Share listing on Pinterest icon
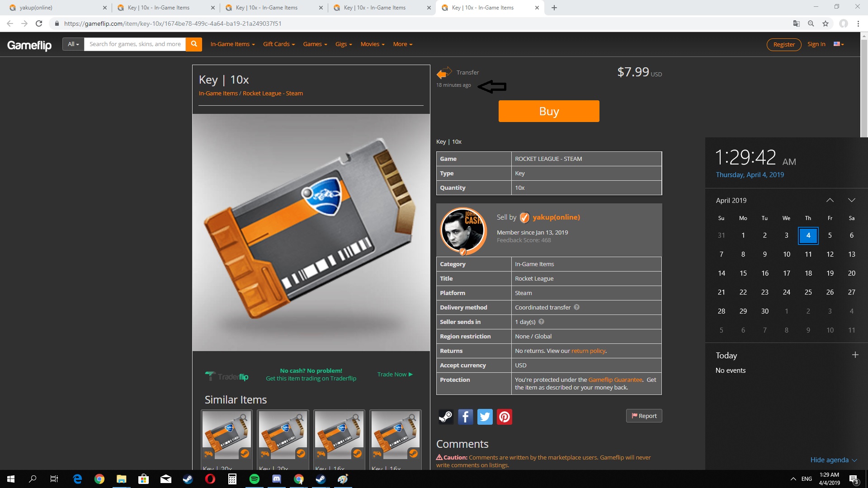Viewport: 868px width, 488px height. (505, 417)
